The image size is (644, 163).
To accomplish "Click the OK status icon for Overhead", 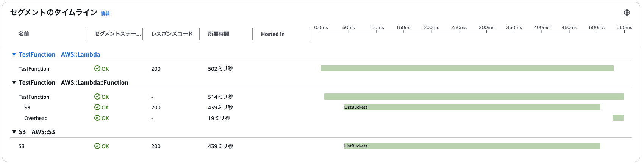I will 97,118.
